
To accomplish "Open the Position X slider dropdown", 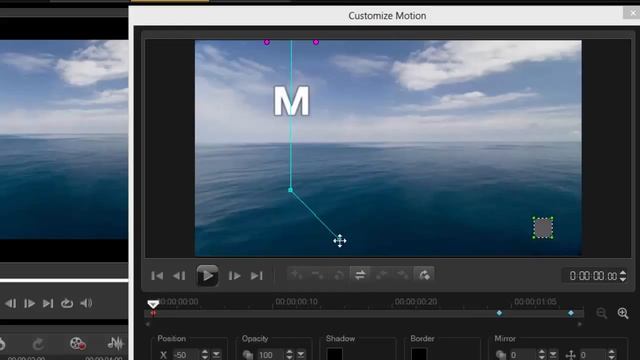I will point(217,355).
